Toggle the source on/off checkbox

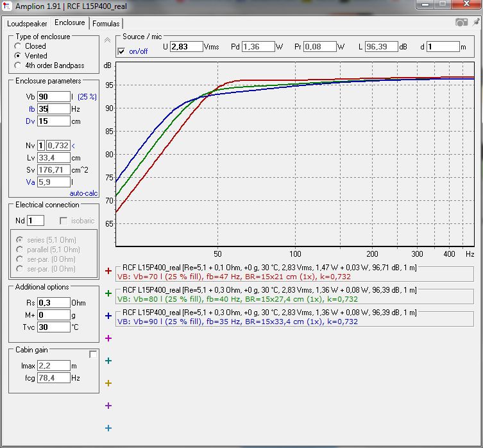(x=121, y=51)
